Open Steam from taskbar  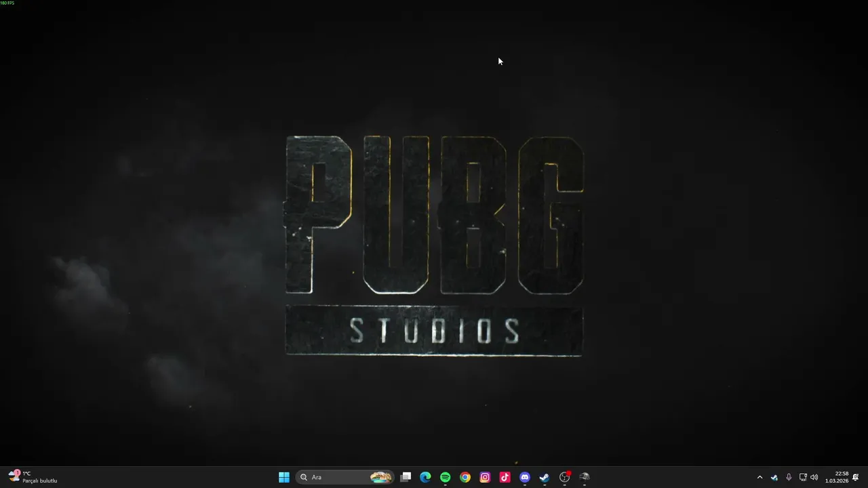545,477
